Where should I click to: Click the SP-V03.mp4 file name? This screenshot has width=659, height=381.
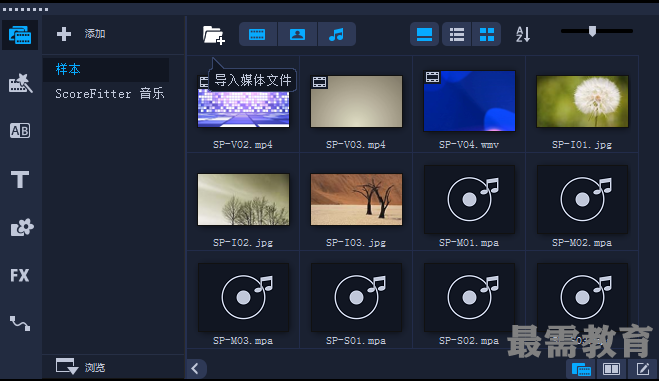tap(356, 145)
